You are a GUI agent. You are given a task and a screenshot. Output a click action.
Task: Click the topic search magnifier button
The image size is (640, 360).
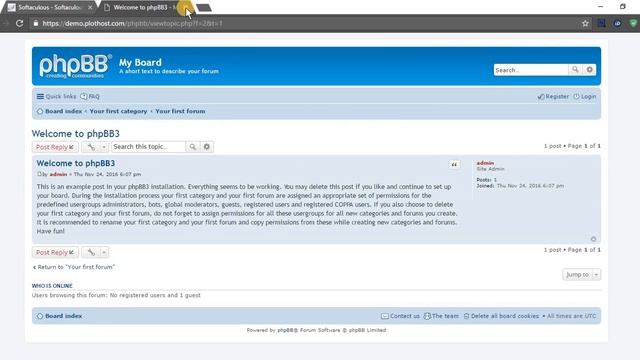(193, 147)
